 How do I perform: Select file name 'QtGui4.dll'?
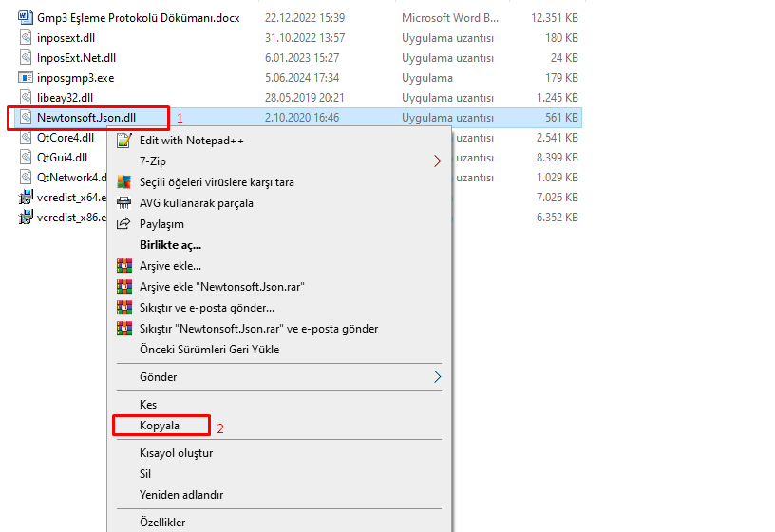pyautogui.click(x=63, y=158)
